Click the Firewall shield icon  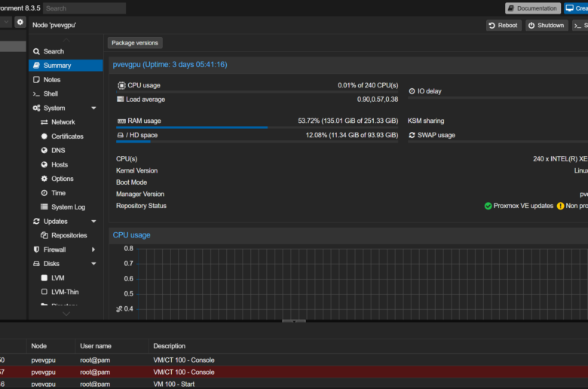coord(36,250)
